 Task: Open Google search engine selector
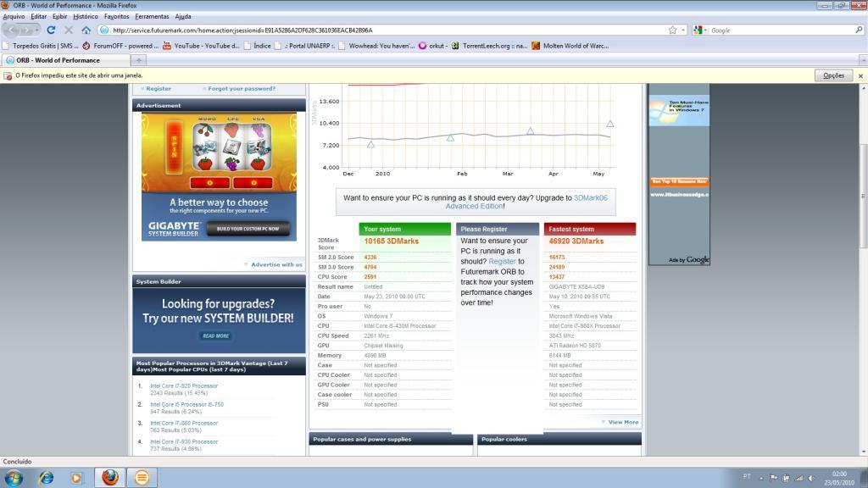(x=698, y=30)
